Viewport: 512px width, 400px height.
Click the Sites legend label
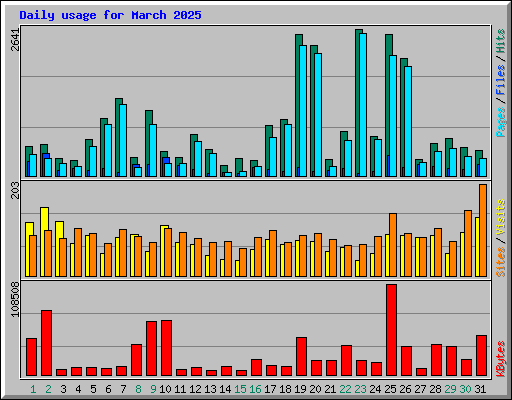(x=501, y=262)
